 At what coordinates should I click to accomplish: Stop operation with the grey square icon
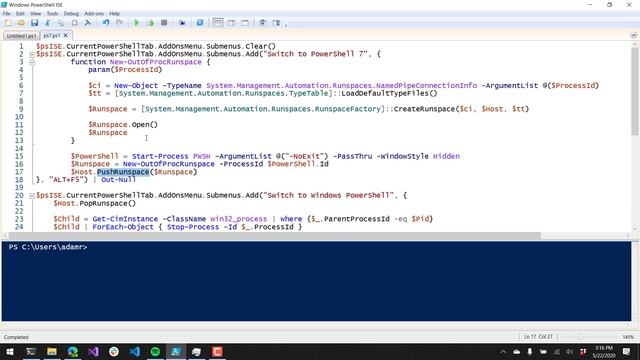164,23
